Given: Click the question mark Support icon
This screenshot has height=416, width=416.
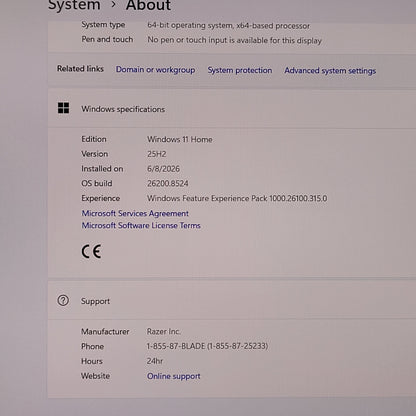Looking at the screenshot, I should (x=63, y=300).
